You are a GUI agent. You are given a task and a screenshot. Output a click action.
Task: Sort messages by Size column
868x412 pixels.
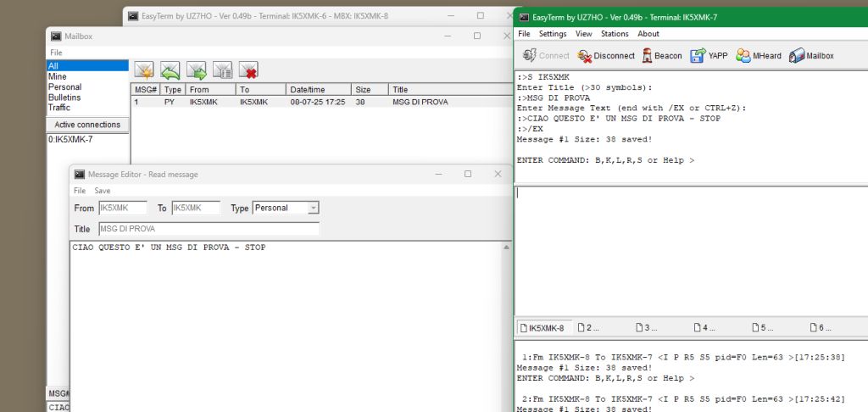click(x=370, y=90)
